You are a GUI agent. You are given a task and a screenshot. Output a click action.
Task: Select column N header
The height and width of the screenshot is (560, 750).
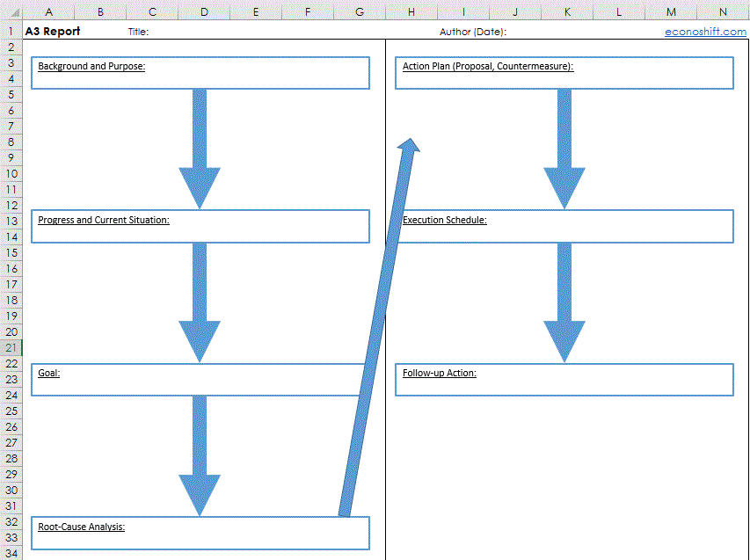[723, 12]
